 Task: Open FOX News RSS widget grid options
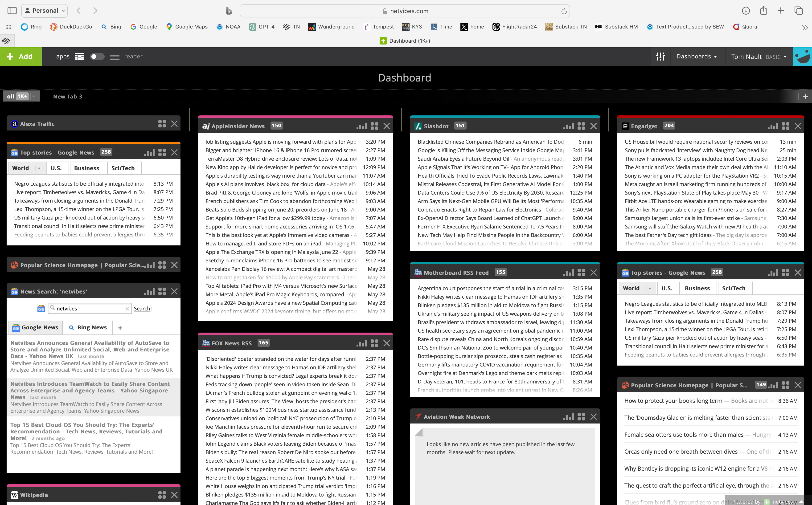click(374, 343)
